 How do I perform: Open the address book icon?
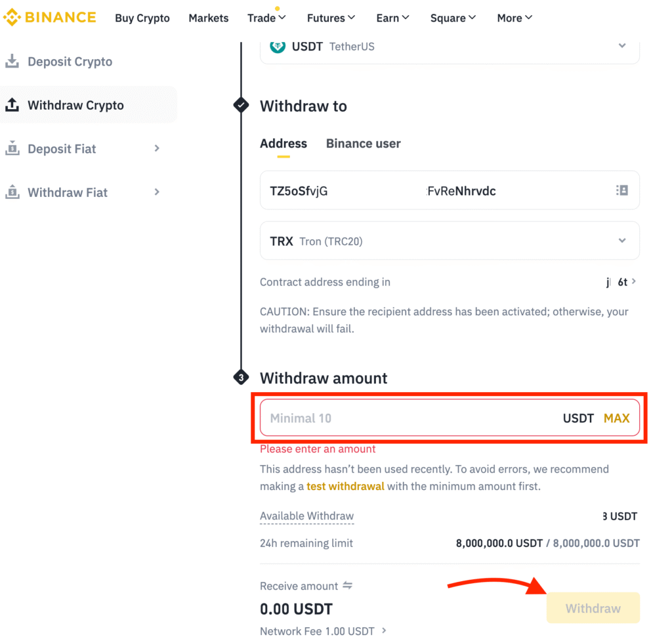coord(621,190)
